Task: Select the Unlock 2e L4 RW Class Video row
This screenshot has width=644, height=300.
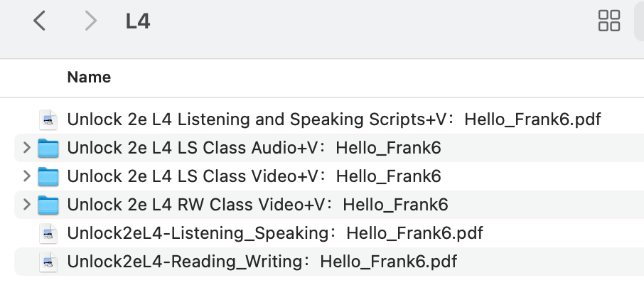Action: coord(329,205)
